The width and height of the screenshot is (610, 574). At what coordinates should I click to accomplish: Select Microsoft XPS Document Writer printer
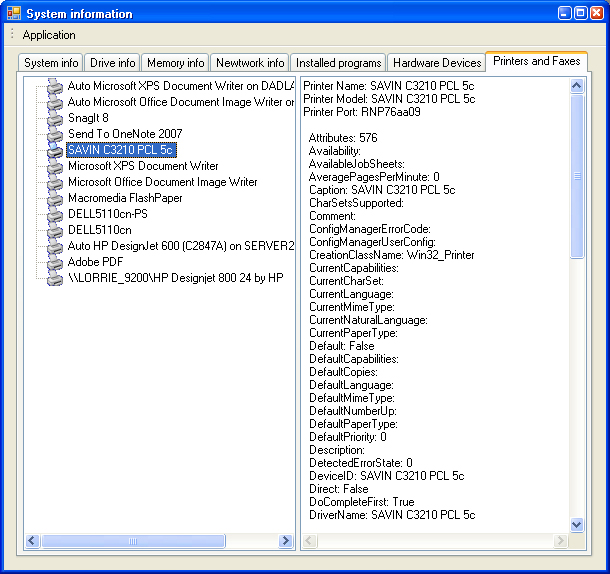[143, 166]
